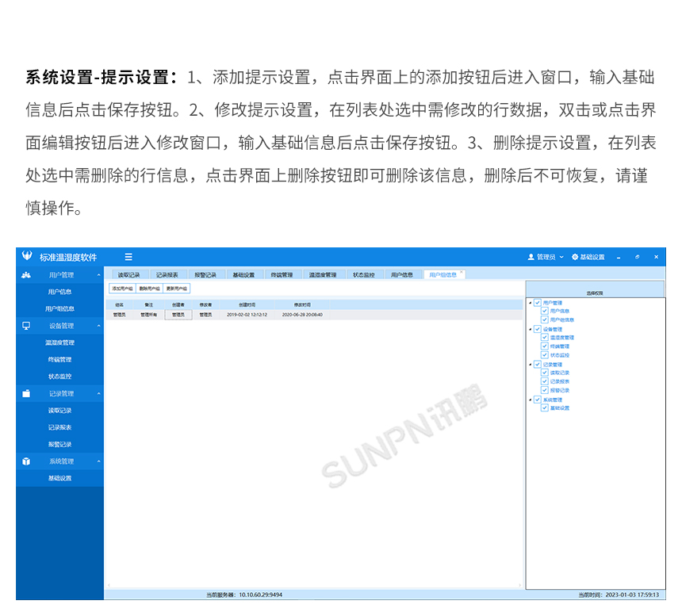Collapse the 用户管理 permission tree node

click(x=530, y=304)
